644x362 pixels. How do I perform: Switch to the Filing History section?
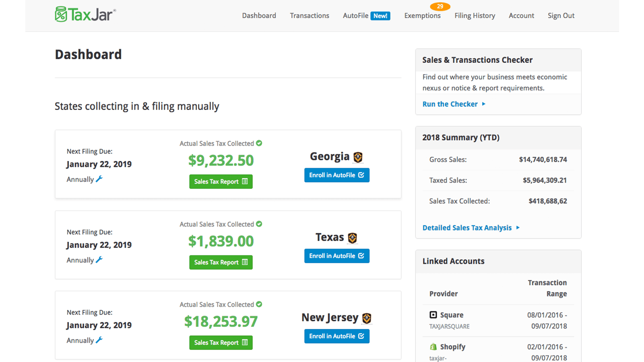(475, 15)
